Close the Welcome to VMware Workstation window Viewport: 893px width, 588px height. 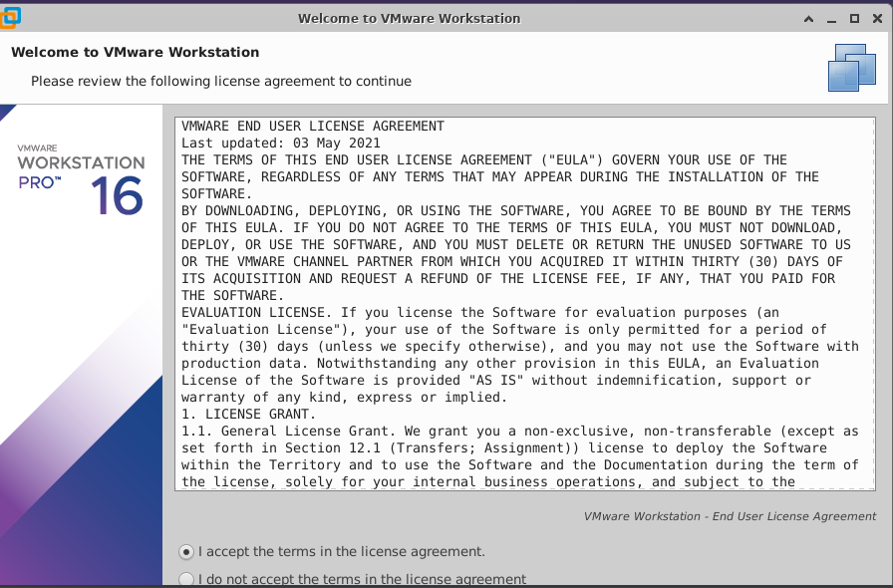pyautogui.click(x=878, y=19)
